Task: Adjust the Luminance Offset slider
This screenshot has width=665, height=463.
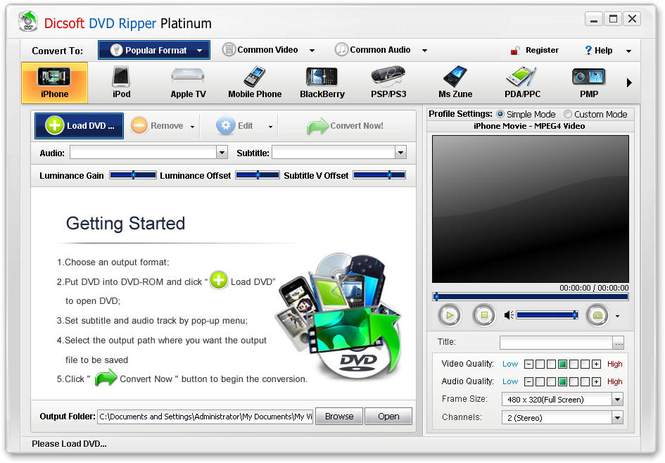Action: 257,175
